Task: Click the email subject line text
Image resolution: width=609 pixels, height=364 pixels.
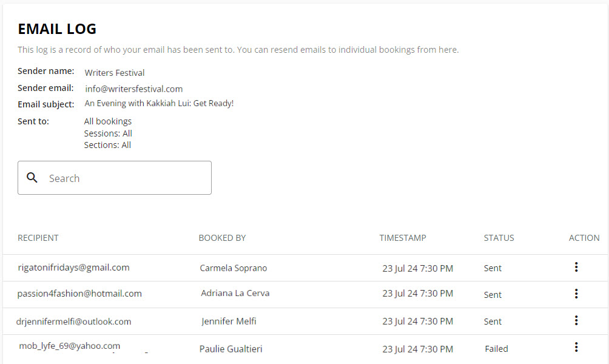Action: pos(160,103)
